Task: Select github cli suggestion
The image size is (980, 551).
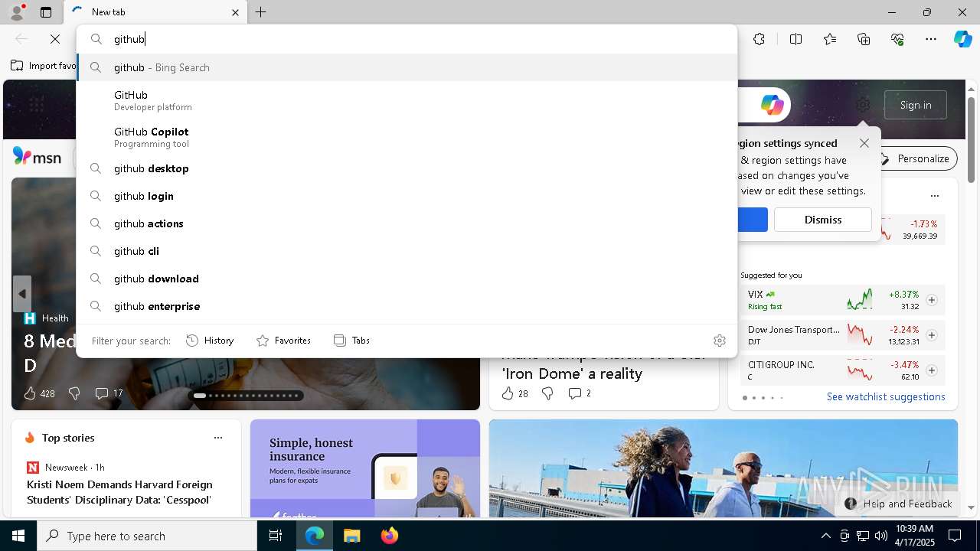Action: [x=407, y=251]
